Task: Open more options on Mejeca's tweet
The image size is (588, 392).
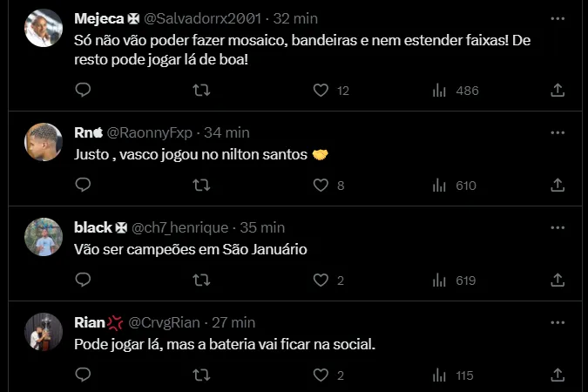Action: pyautogui.click(x=558, y=17)
